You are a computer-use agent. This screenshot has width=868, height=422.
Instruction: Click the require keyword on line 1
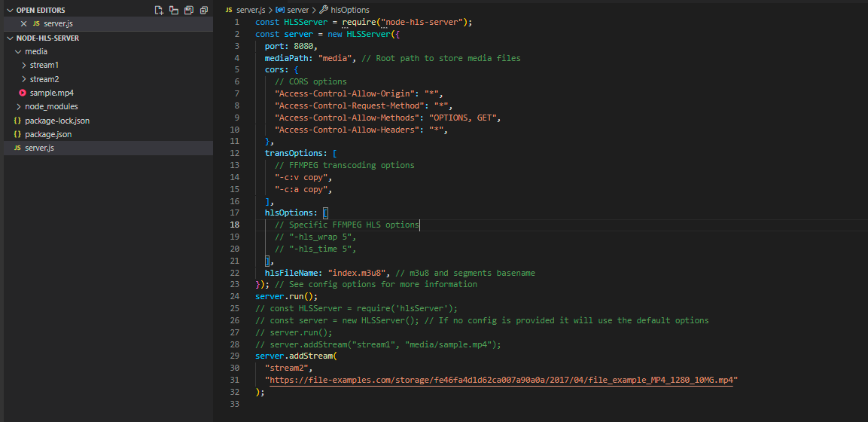(x=358, y=22)
